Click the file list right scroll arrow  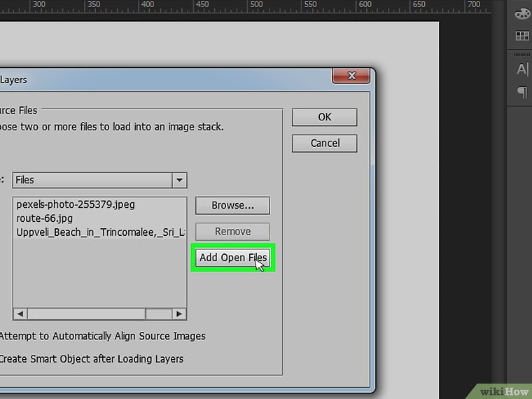point(179,314)
